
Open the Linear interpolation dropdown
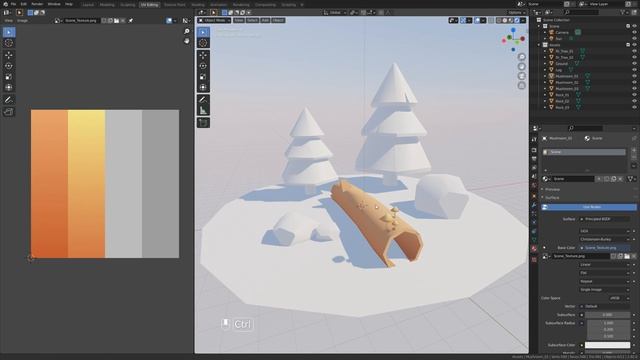pos(604,264)
